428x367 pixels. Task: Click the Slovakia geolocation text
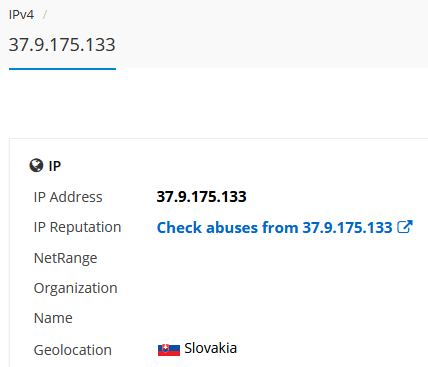click(x=211, y=348)
